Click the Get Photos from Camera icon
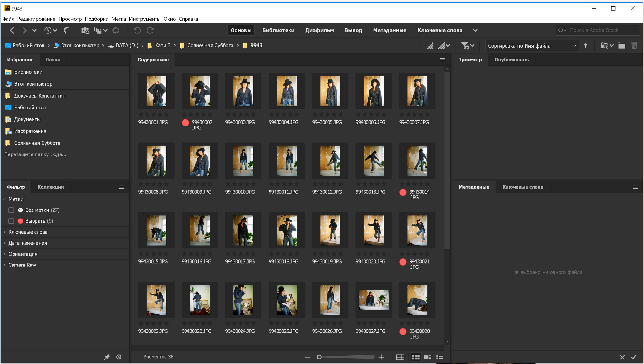Viewport: 644px width, 364px height. pyautogui.click(x=85, y=30)
